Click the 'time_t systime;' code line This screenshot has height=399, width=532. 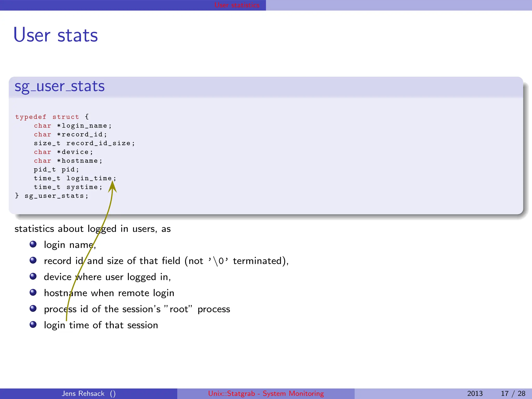pyautogui.click(x=68, y=187)
